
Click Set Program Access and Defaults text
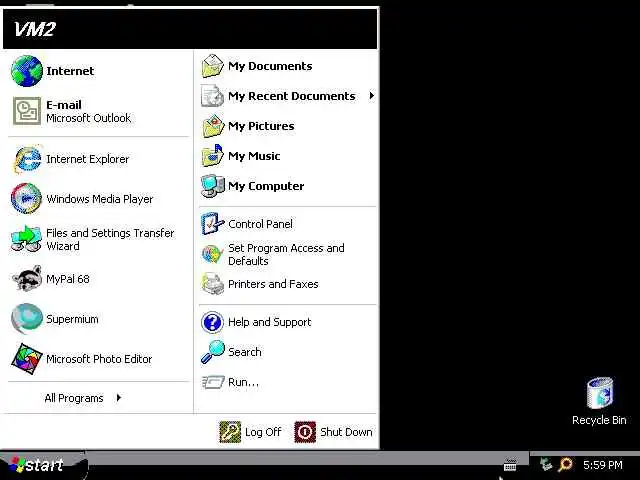[x=286, y=254]
